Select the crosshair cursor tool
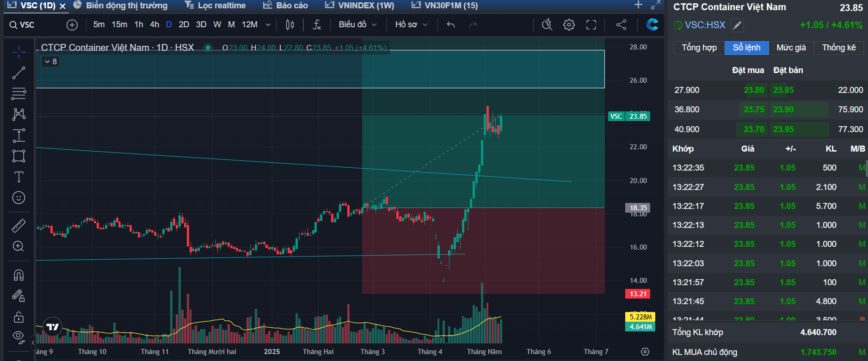The width and height of the screenshot is (868, 361). (x=19, y=52)
